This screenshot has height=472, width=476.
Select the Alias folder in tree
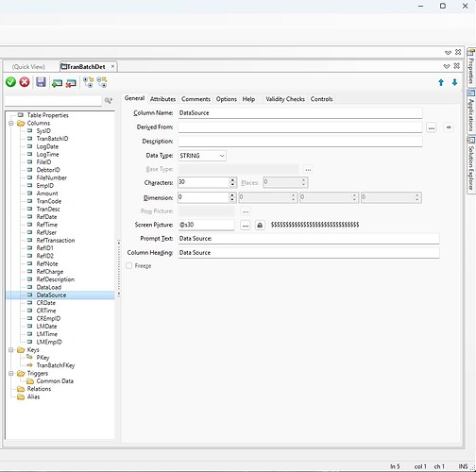(x=33, y=396)
